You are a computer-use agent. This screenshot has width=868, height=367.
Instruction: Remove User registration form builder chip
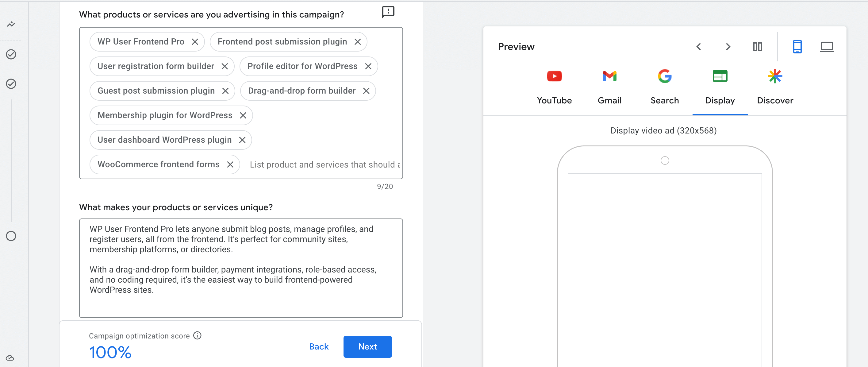tap(225, 66)
